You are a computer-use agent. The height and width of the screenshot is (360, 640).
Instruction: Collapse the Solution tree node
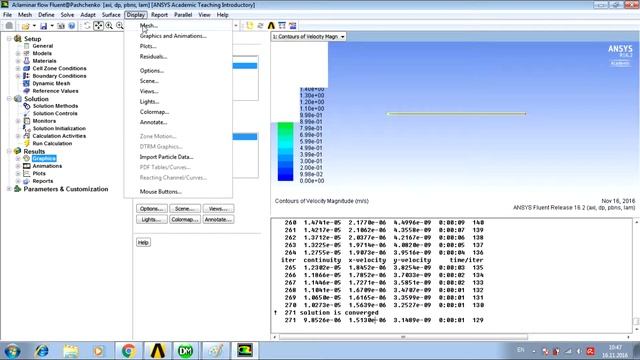pyautogui.click(x=9, y=99)
